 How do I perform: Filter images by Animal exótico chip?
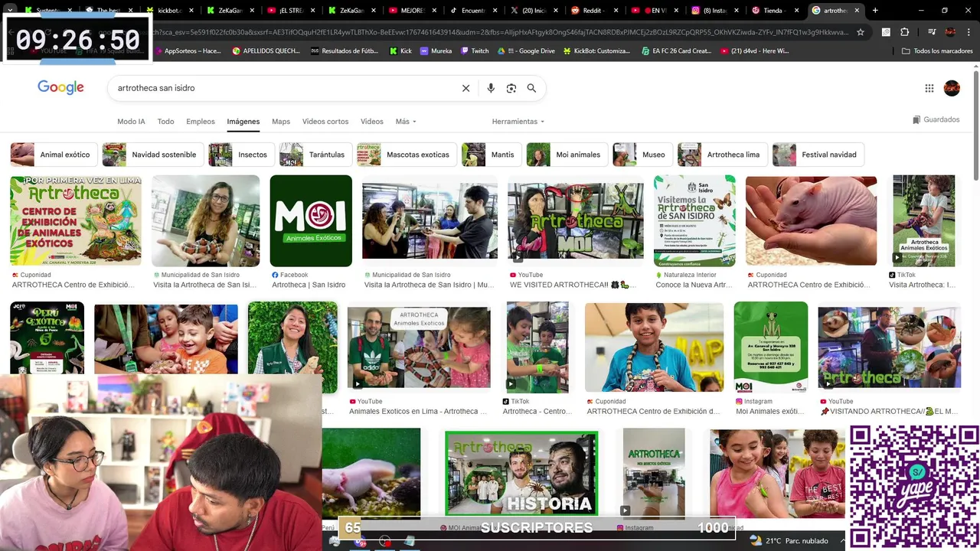pos(54,155)
